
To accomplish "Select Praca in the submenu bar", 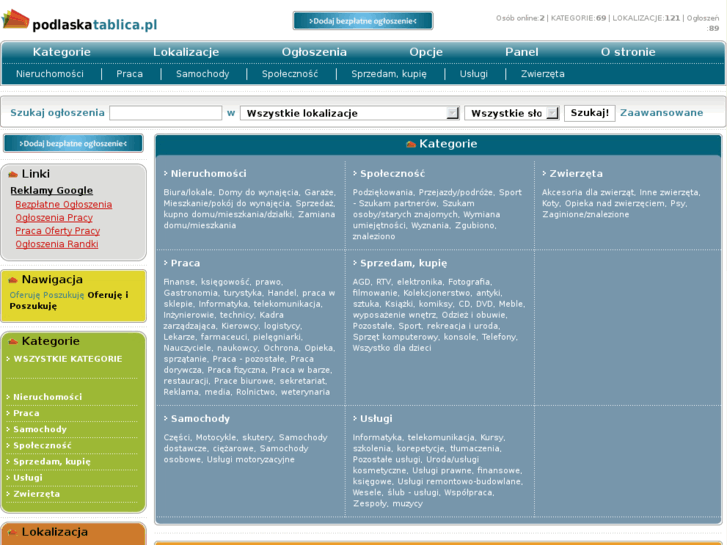I will point(129,74).
